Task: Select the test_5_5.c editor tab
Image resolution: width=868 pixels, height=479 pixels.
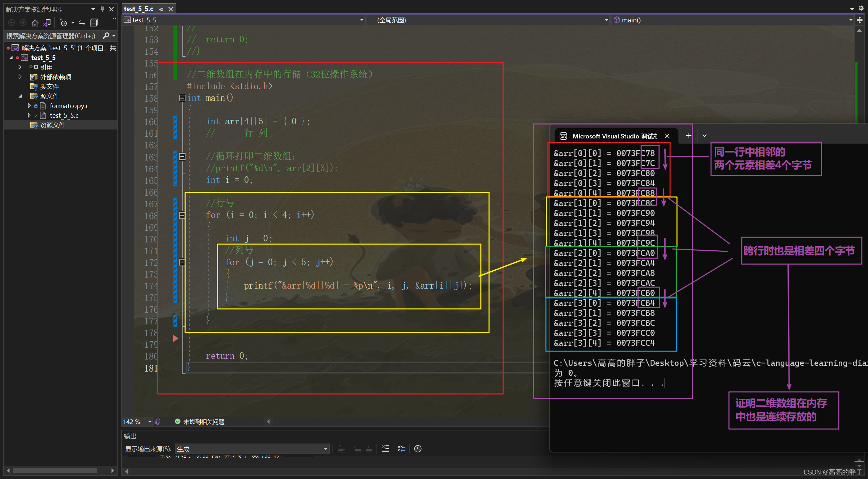Action: pos(139,9)
